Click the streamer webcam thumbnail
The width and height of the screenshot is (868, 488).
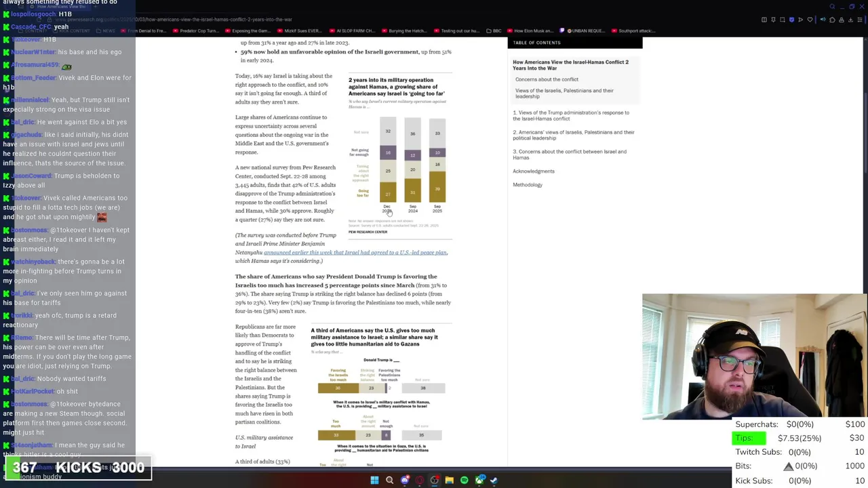[755, 357]
